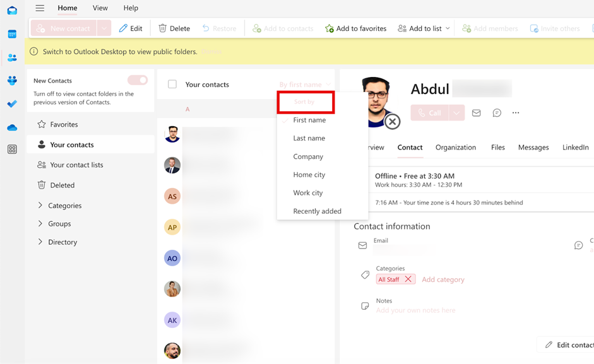594x364 pixels.
Task: Expand Directory in sidebar
Action: click(40, 242)
